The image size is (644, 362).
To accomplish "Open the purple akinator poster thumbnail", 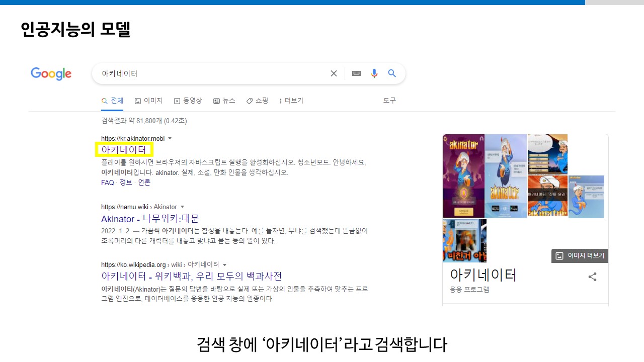I will tap(464, 176).
